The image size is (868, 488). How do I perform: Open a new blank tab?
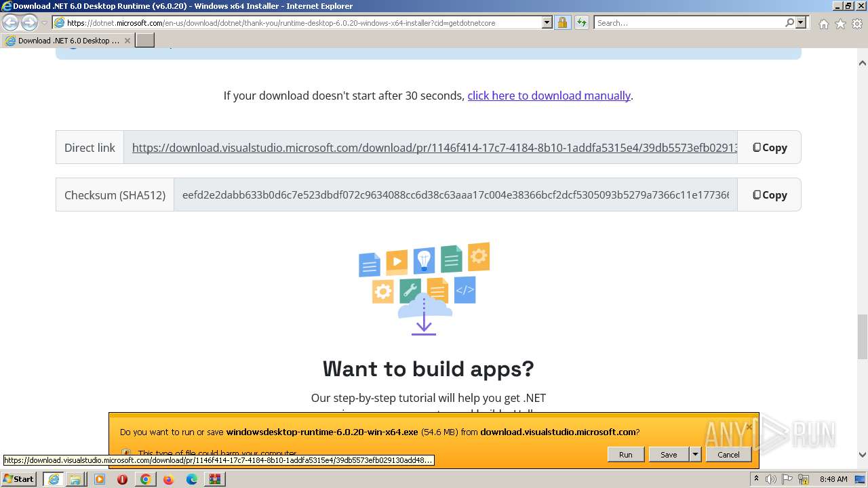pyautogui.click(x=145, y=41)
